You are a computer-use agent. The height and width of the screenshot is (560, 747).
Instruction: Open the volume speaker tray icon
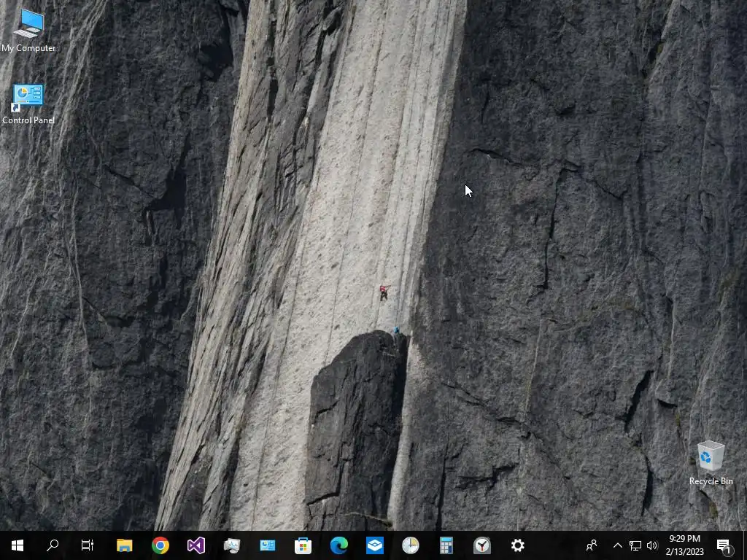[x=651, y=545]
